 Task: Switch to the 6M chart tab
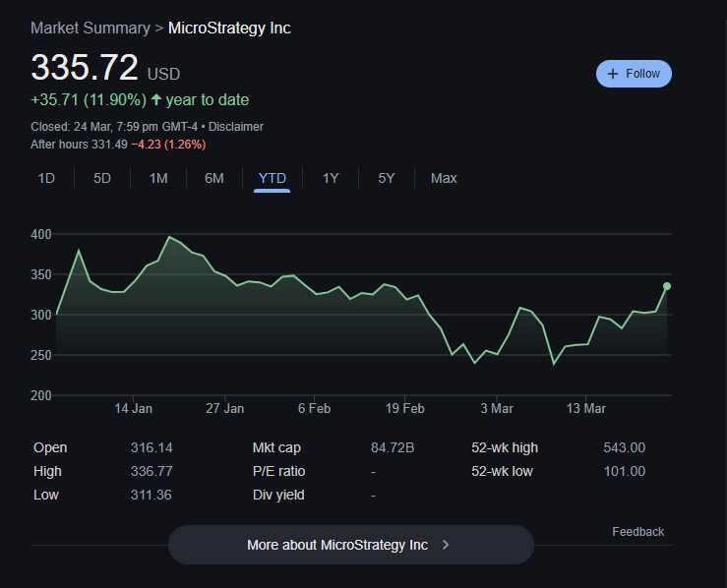tap(214, 178)
